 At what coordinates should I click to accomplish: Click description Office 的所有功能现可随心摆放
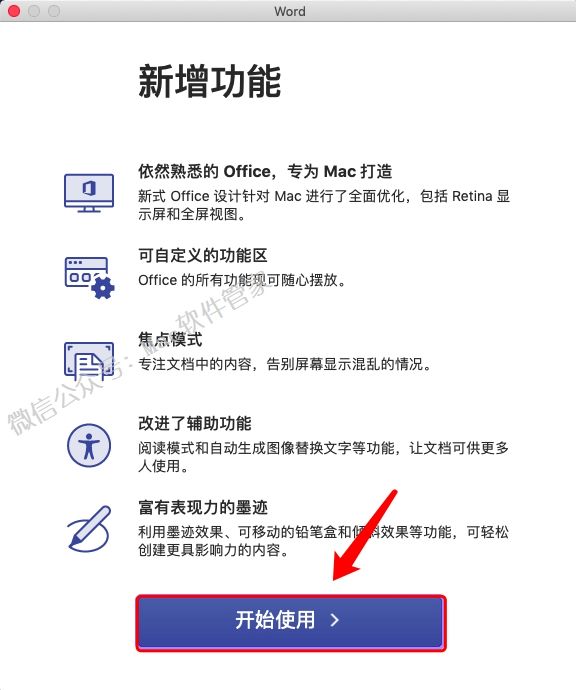click(242, 280)
